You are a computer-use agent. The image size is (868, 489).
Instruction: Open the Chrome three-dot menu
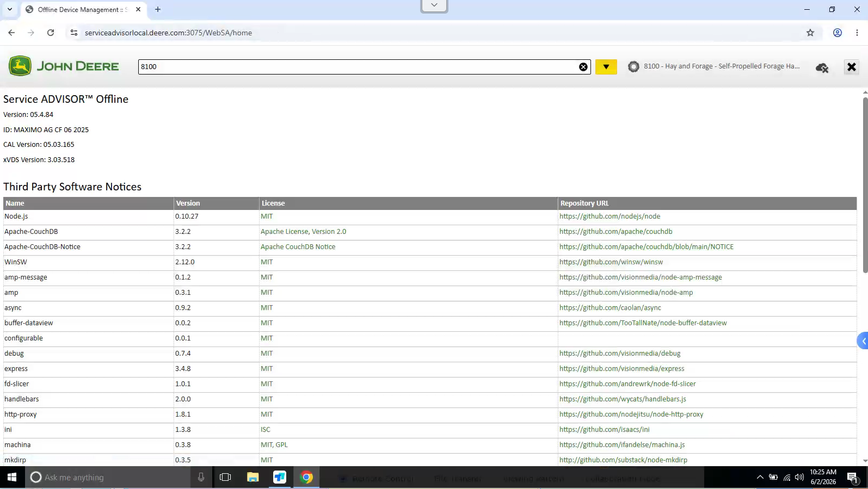857,33
